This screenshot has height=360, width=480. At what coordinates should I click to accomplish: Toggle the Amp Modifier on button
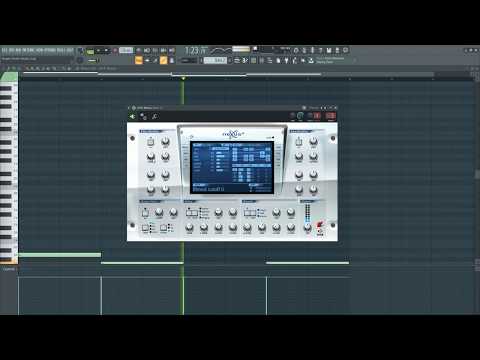[299, 141]
